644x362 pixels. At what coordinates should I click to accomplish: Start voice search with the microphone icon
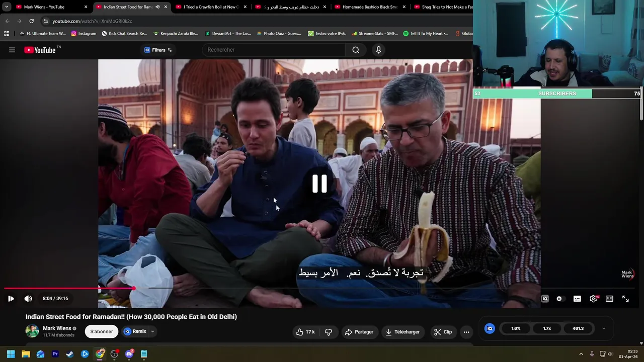coord(379,50)
